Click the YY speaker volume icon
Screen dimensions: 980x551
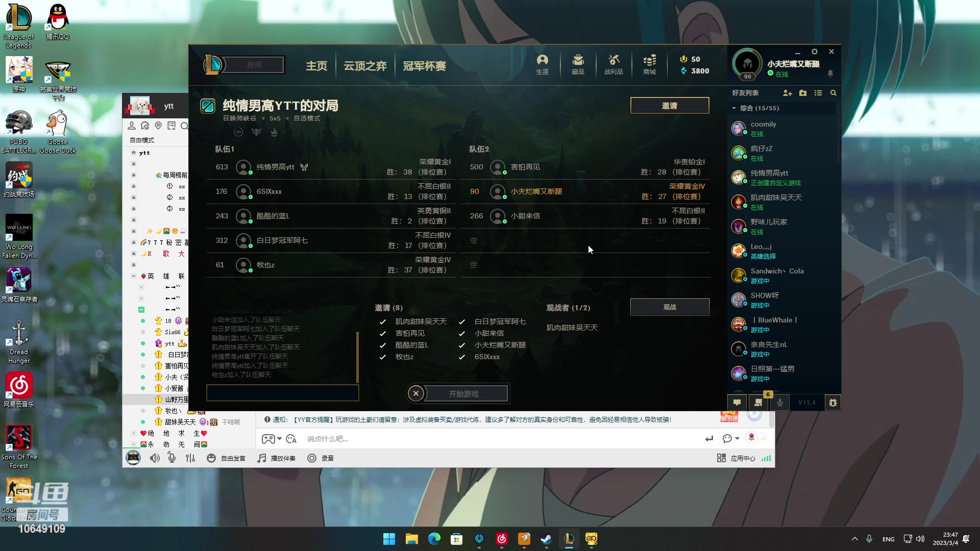(155, 458)
